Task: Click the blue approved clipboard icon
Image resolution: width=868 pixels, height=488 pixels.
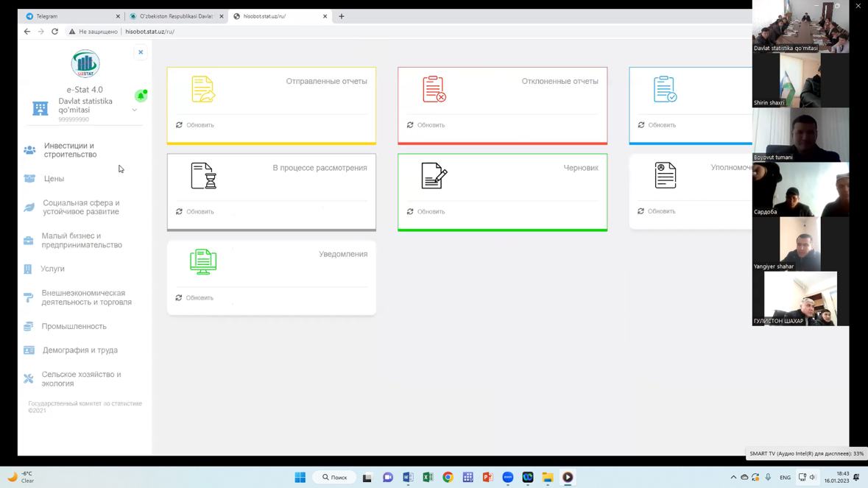Action: [x=665, y=89]
